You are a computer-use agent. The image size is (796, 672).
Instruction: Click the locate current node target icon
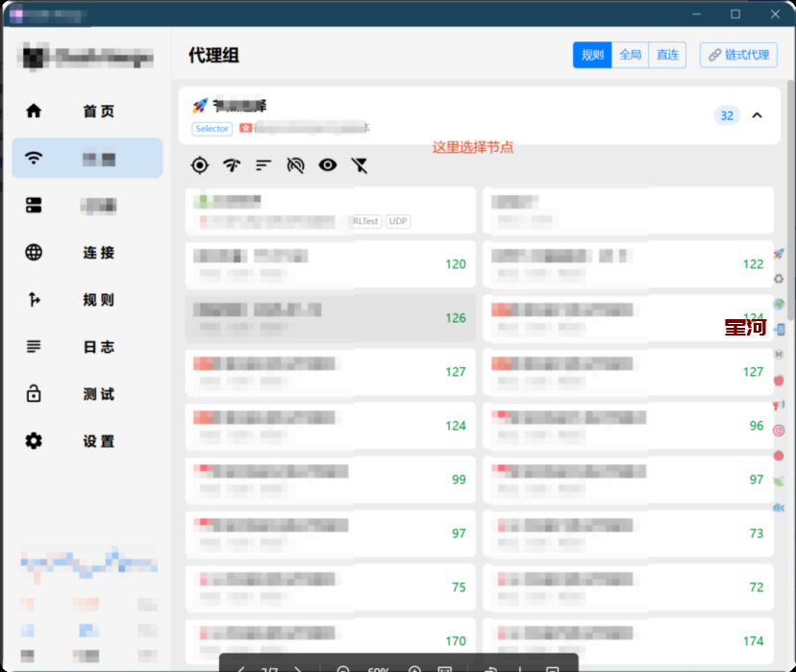pos(199,165)
